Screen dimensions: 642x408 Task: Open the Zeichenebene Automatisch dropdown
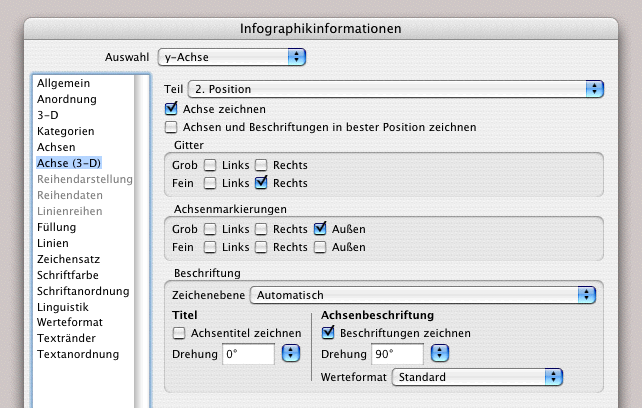pyautogui.click(x=587, y=295)
